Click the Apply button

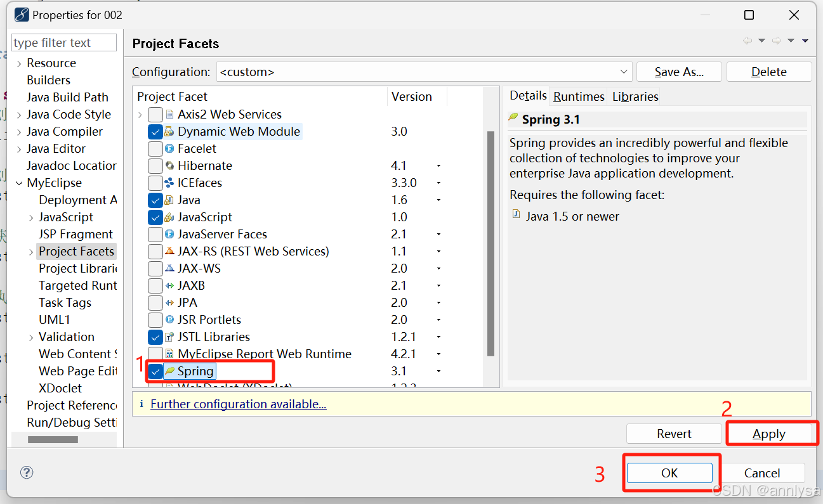pos(769,434)
